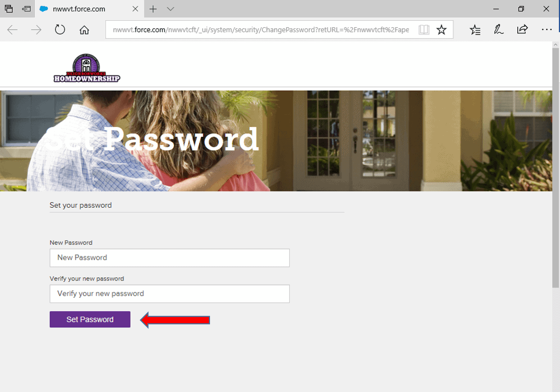Click the purple Set Password button
This screenshot has width=560, height=392.
pyautogui.click(x=90, y=319)
